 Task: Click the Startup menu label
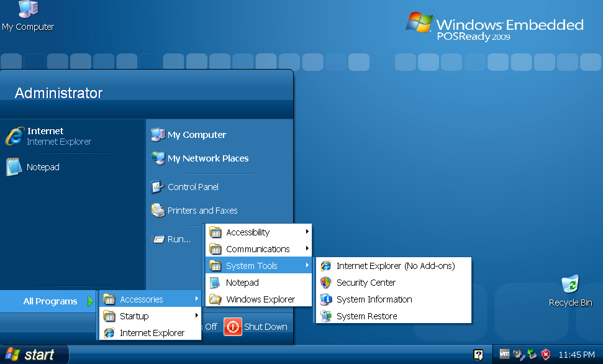pyautogui.click(x=134, y=316)
